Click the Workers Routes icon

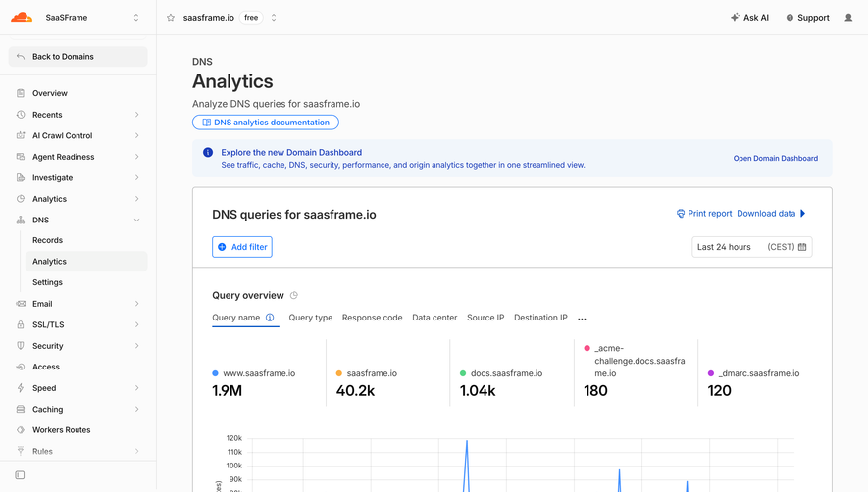pos(21,430)
